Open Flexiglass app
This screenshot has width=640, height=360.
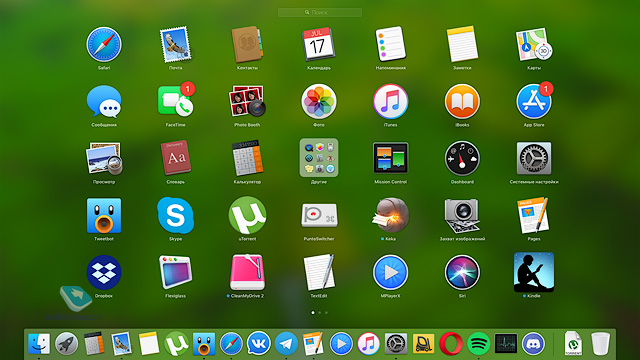(x=176, y=272)
